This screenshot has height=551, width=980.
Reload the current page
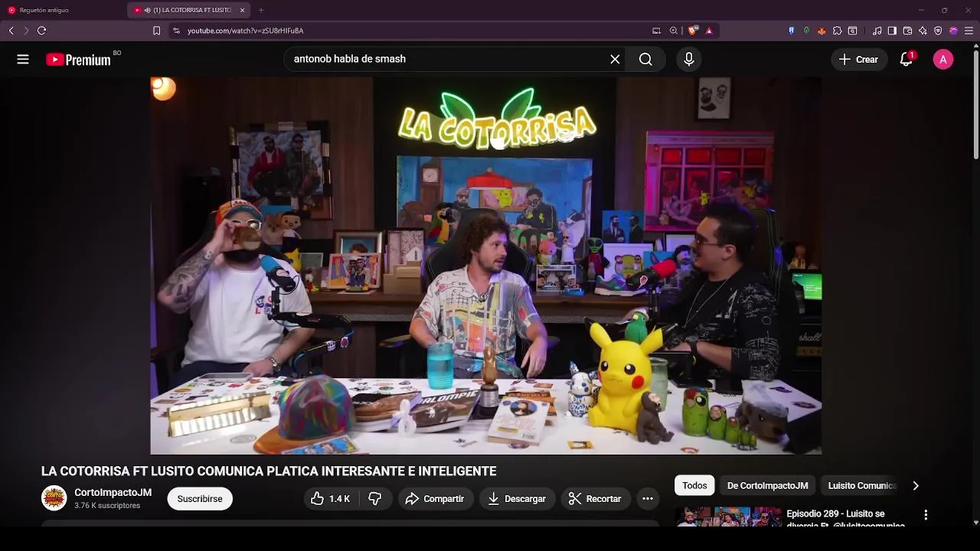(41, 31)
